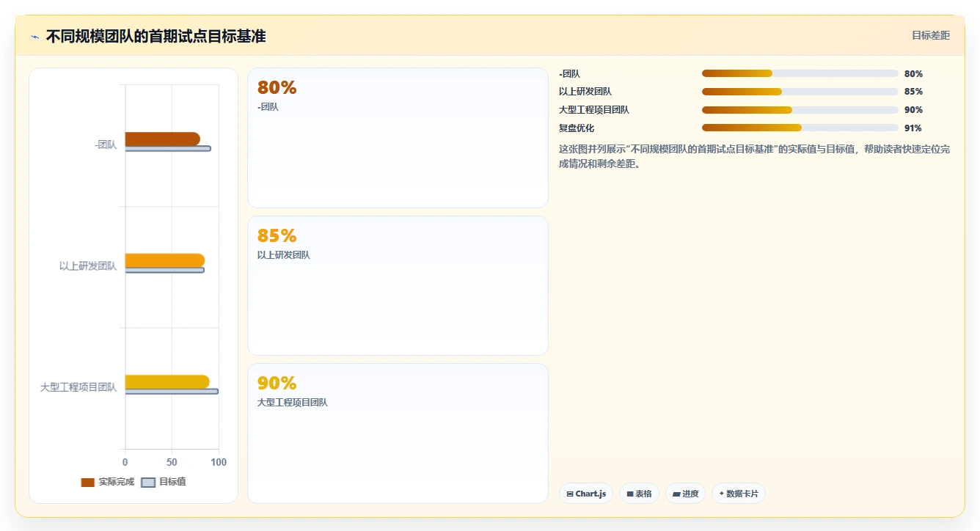Select the 数据卡片 tag chip
980x531 pixels.
tap(739, 494)
